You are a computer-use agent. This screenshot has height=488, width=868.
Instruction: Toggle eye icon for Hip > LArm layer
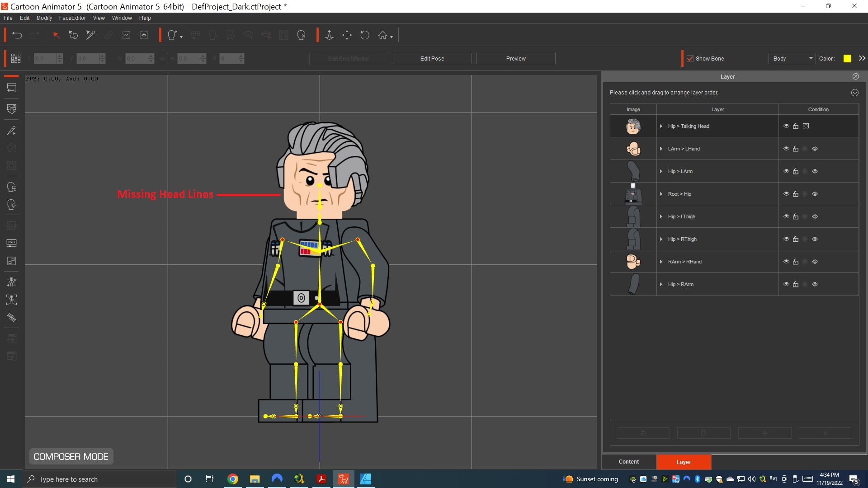[786, 171]
